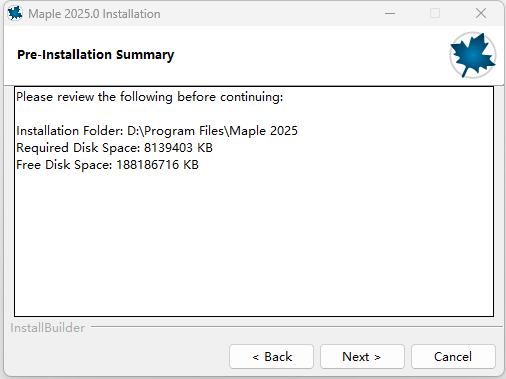The image size is (506, 379).
Task: Minimize the Maple installation window
Action: point(390,14)
